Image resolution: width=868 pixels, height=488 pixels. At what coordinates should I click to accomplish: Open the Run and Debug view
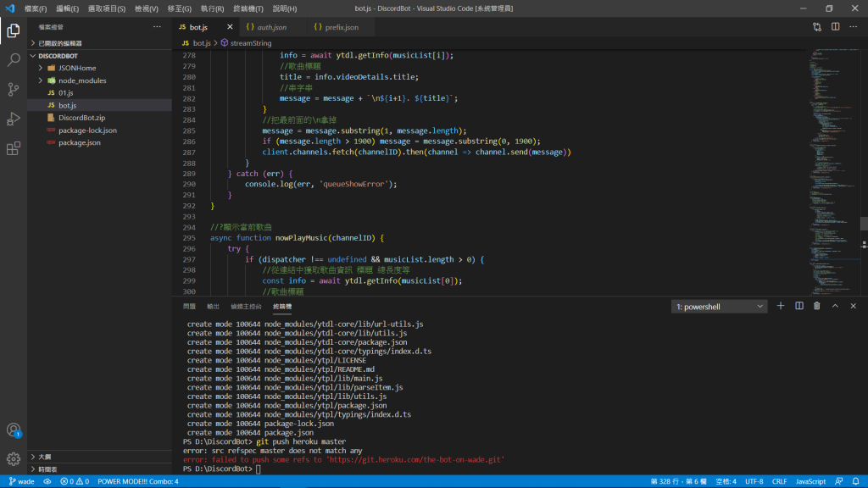(x=14, y=119)
